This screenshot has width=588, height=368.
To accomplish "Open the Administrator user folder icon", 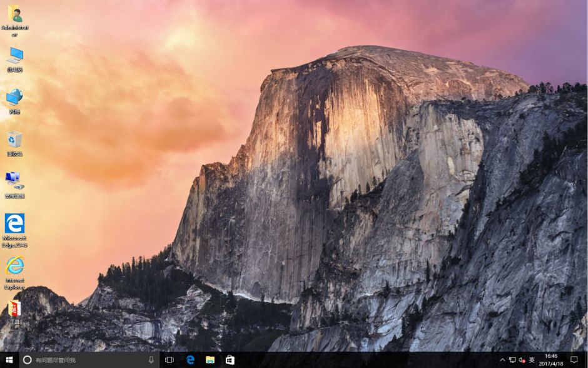I will click(x=14, y=21).
